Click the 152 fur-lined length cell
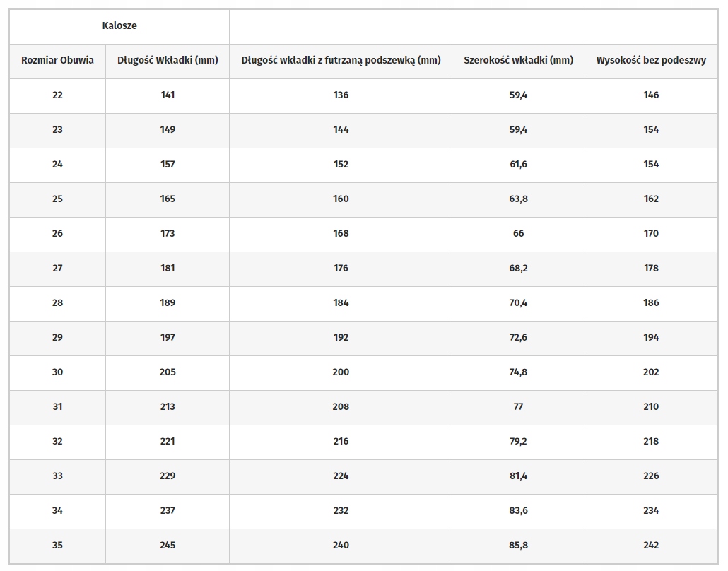 341,165
